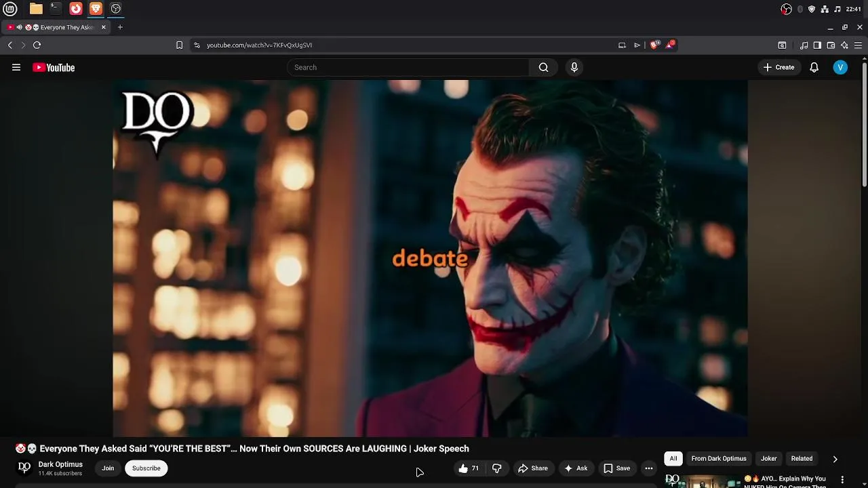
Task: Open the Brave Shields icon
Action: 654,45
